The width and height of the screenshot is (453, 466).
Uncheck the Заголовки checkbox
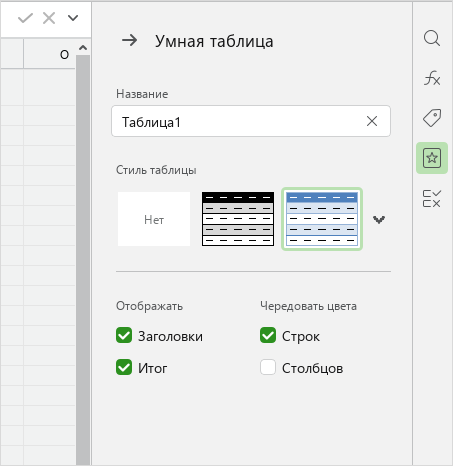click(x=124, y=335)
